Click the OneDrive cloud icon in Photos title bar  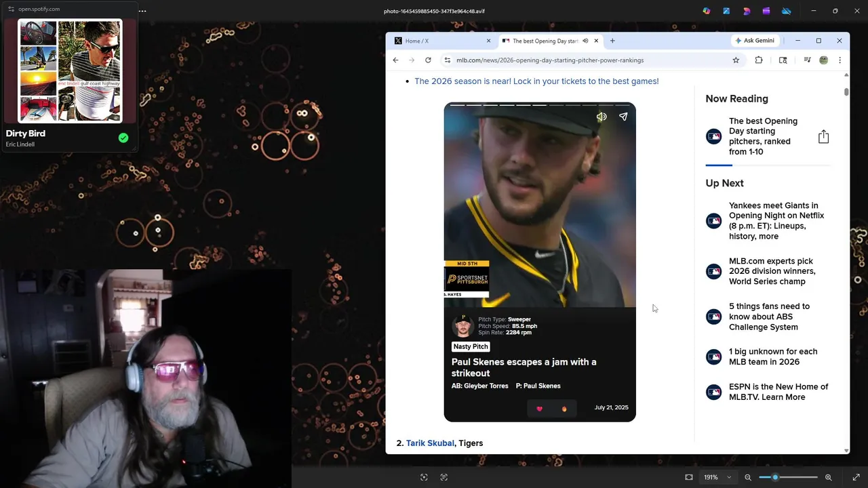click(787, 11)
